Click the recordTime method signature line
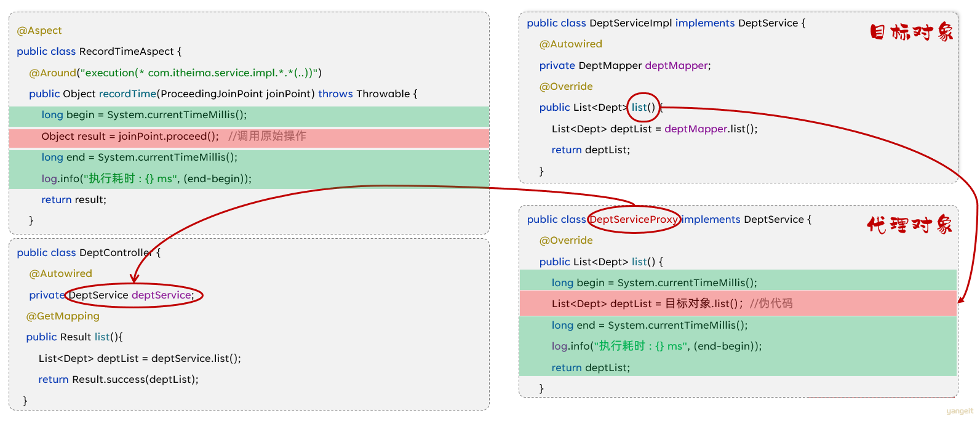 (x=223, y=94)
